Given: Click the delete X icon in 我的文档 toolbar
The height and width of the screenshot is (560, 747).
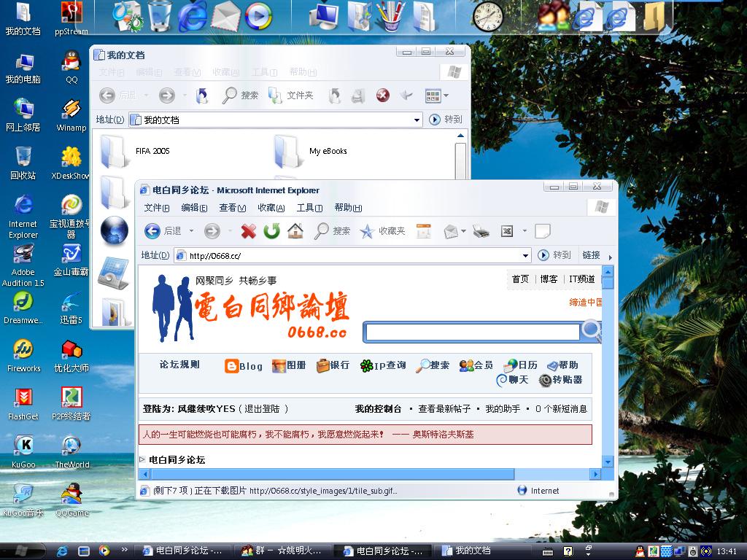Looking at the screenshot, I should (x=382, y=96).
